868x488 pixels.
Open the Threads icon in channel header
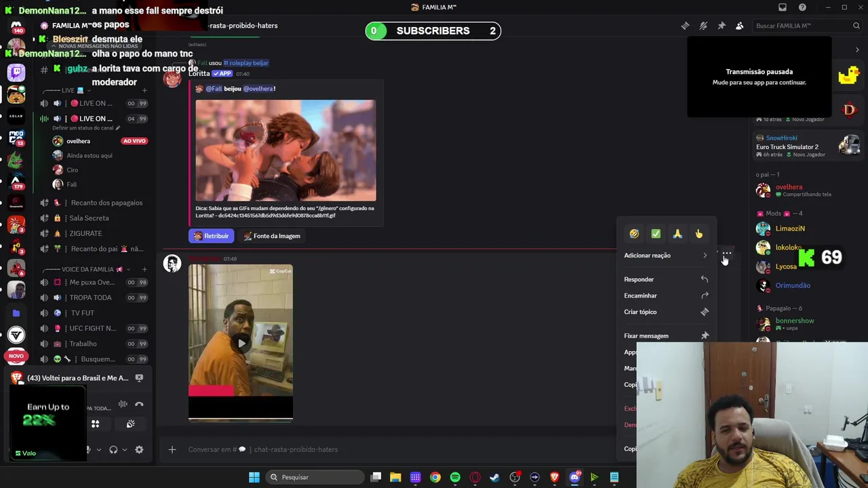(x=685, y=26)
